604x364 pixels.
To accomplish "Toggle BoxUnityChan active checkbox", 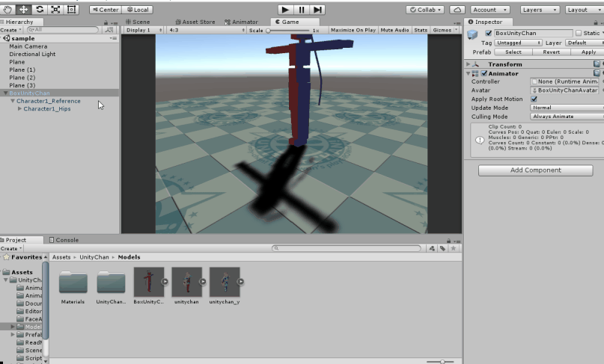I will pyautogui.click(x=489, y=33).
